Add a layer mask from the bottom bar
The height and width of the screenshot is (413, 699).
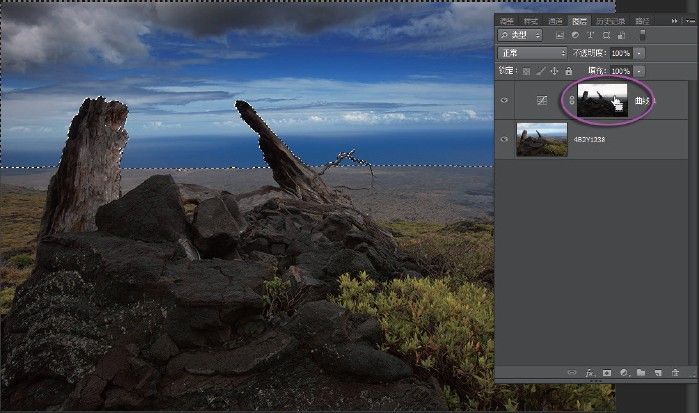[x=607, y=372]
